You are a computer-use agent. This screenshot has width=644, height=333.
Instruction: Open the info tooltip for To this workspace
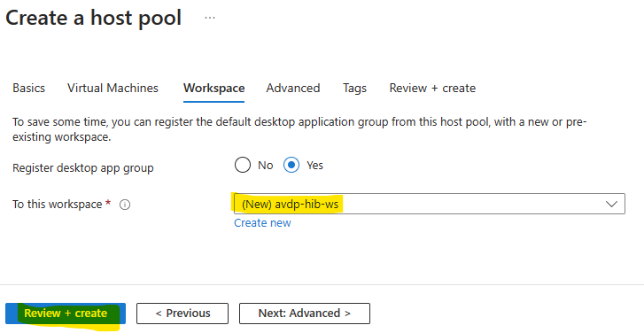125,205
